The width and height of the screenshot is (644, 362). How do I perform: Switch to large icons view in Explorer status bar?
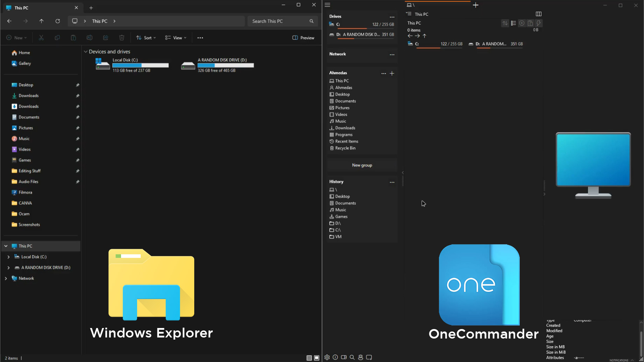[x=317, y=358]
